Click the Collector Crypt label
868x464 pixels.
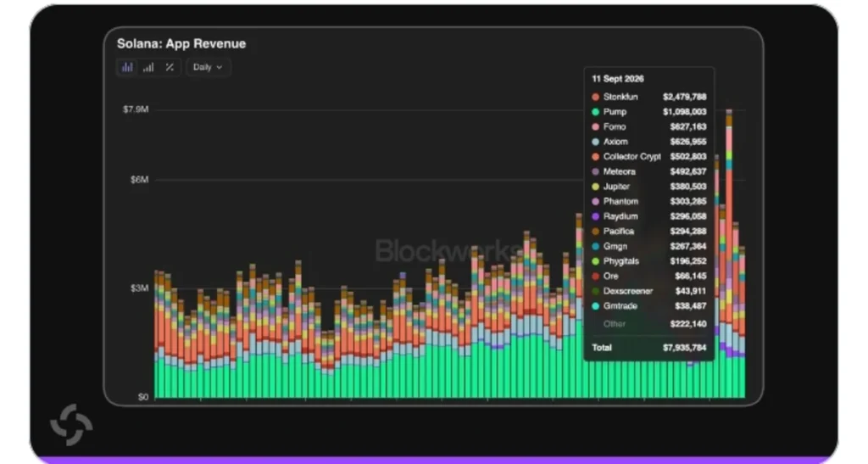coord(632,156)
